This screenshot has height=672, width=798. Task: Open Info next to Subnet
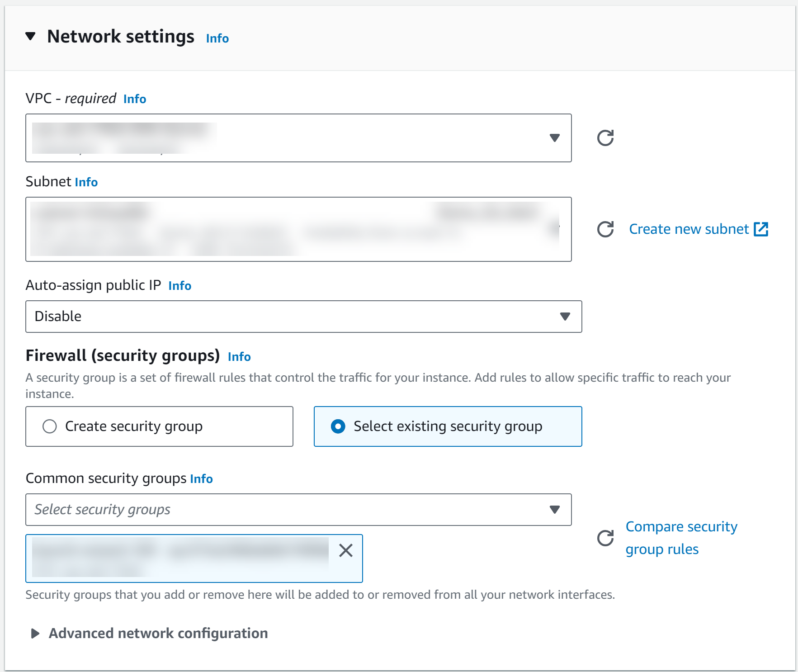pos(85,182)
